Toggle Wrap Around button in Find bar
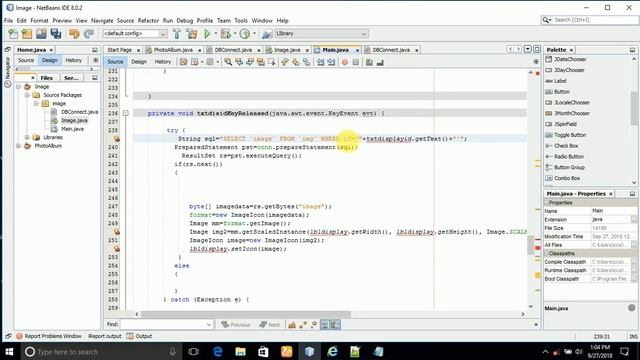The image size is (640, 360). click(x=336, y=325)
